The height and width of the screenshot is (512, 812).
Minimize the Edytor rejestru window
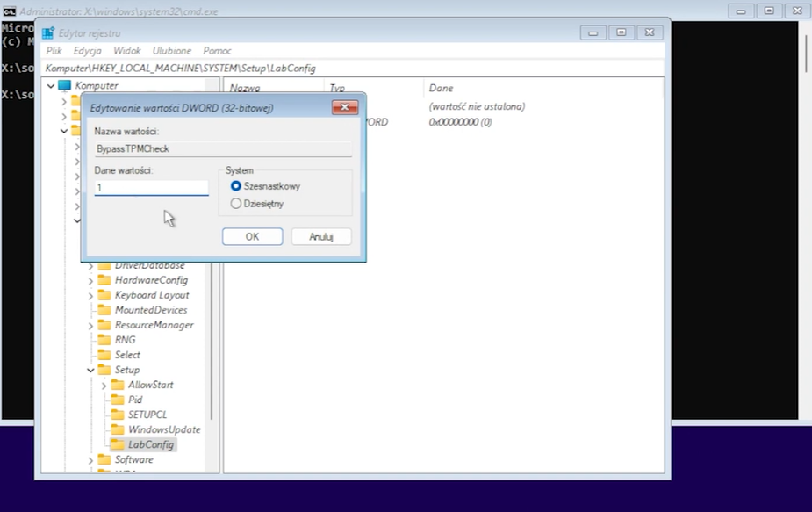593,33
